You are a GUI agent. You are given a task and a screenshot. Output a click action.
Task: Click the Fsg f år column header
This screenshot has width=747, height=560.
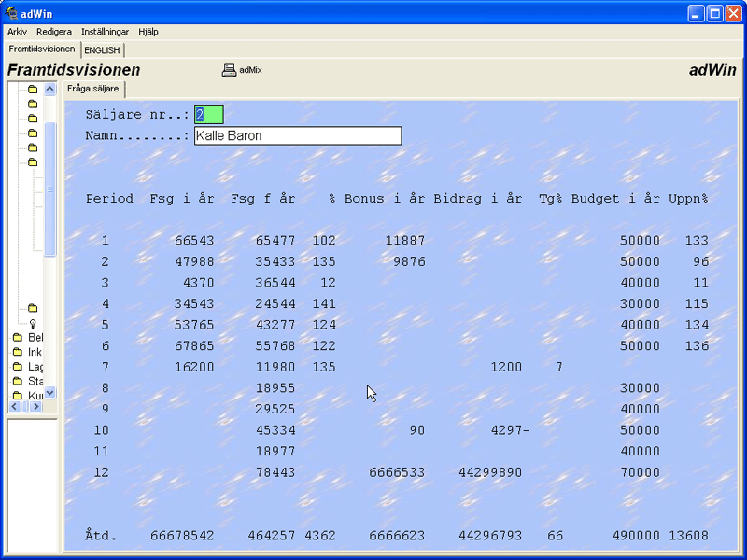(x=263, y=199)
